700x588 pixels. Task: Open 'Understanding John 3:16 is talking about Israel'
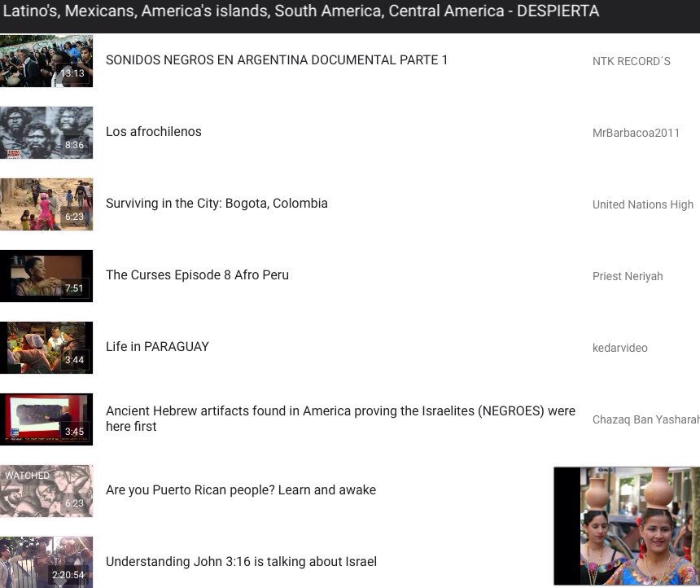pos(241,561)
